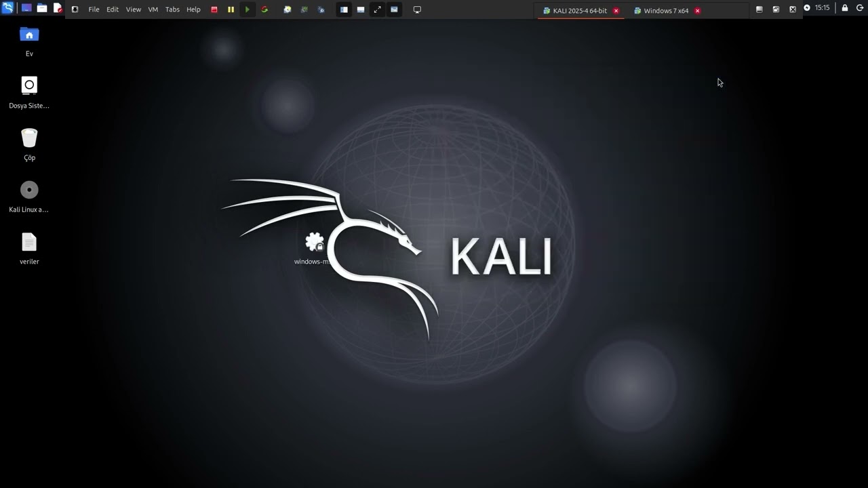Click the revert to snapshot icon
Image resolution: width=868 pixels, height=488 pixels.
(x=304, y=9)
